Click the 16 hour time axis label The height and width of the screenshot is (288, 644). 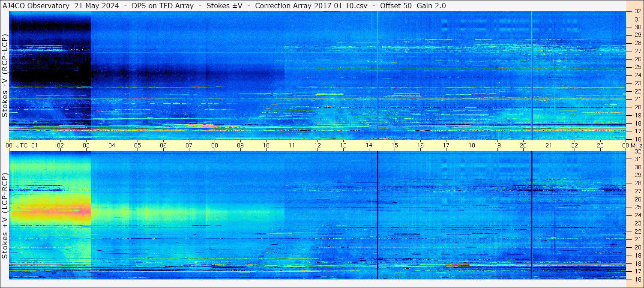[x=420, y=145]
